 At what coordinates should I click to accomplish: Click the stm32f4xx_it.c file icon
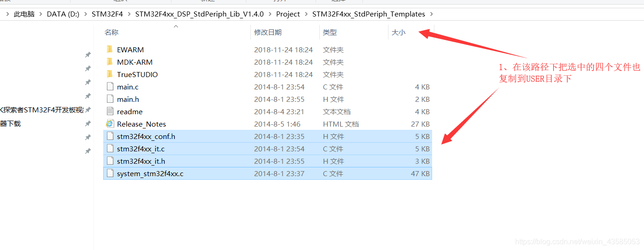coord(110,149)
